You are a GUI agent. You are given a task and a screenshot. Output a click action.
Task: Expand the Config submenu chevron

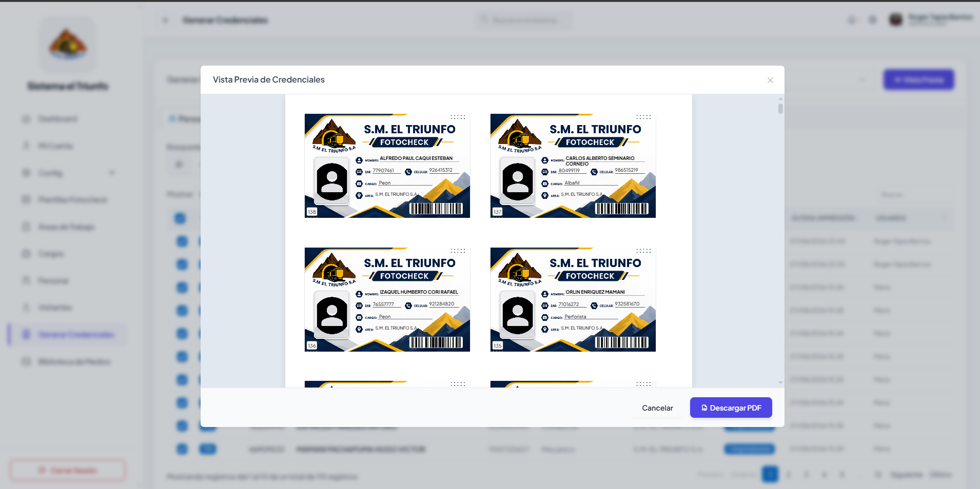click(x=112, y=173)
